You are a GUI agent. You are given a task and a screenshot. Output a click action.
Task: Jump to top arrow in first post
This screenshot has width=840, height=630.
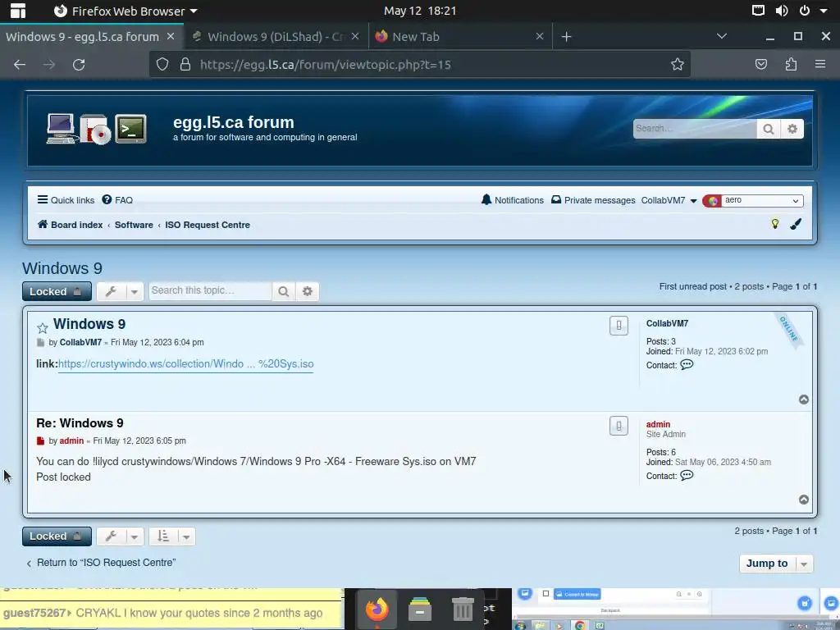tap(804, 399)
